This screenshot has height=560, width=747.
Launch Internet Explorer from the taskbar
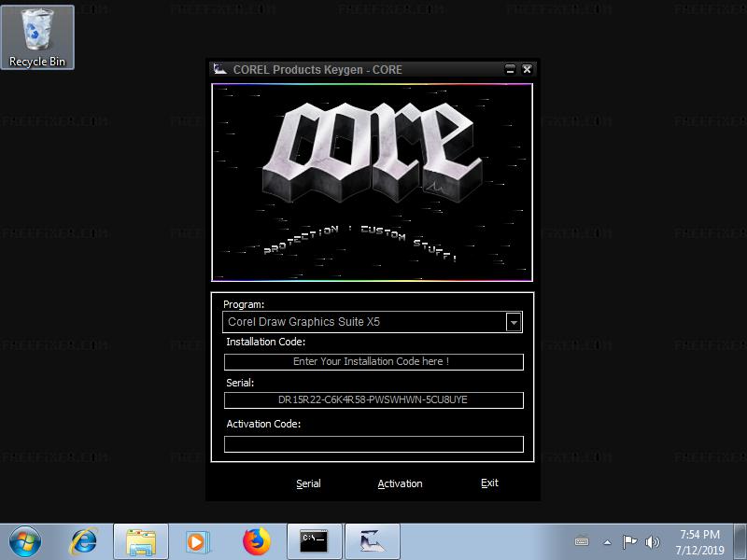84,541
